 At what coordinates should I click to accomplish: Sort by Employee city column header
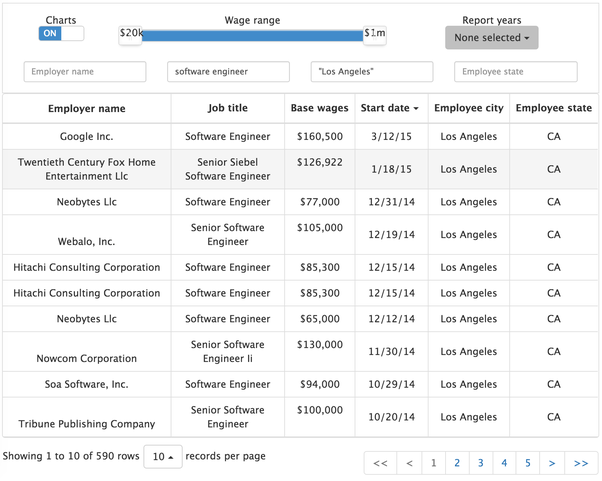click(x=468, y=108)
